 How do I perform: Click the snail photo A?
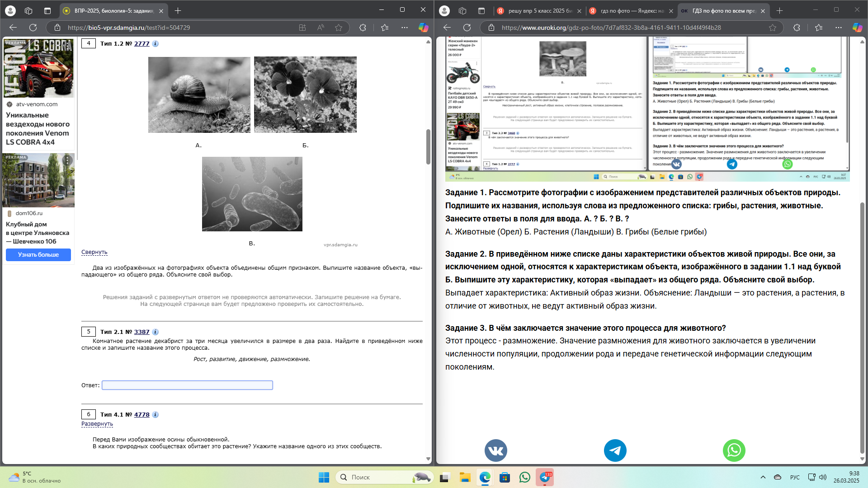click(x=199, y=95)
